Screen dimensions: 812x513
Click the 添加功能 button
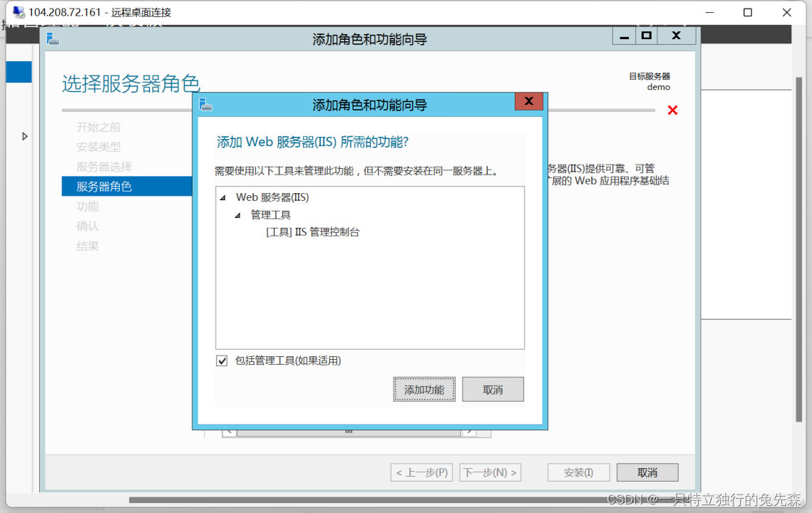click(x=424, y=389)
